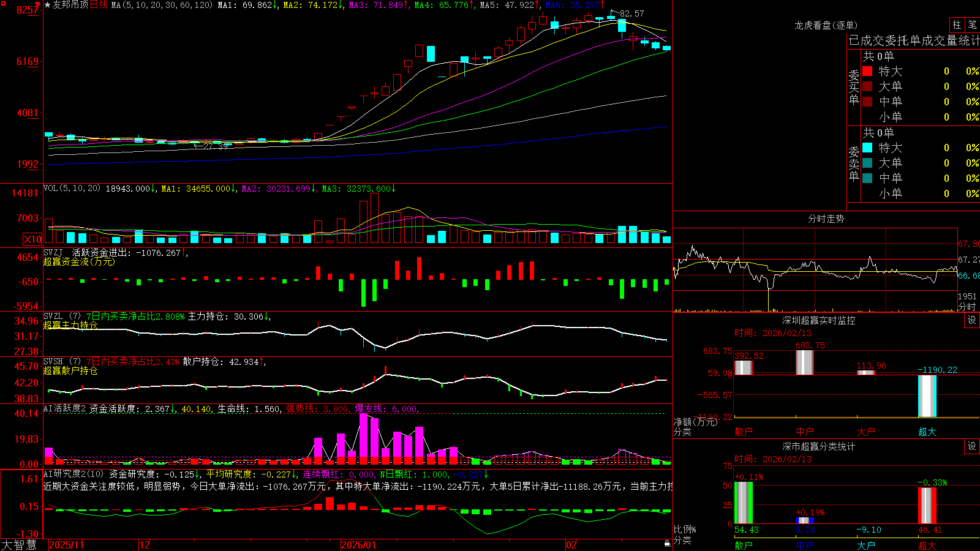Open the 分时走势 intraday mini chart
The image size is (980, 551).
pos(815,269)
